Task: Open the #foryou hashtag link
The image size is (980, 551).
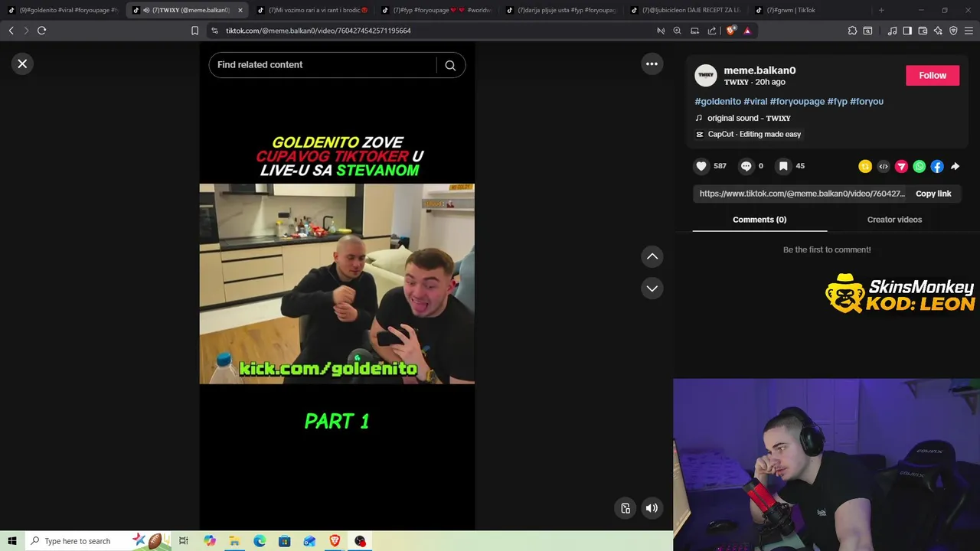Action: coord(867,101)
